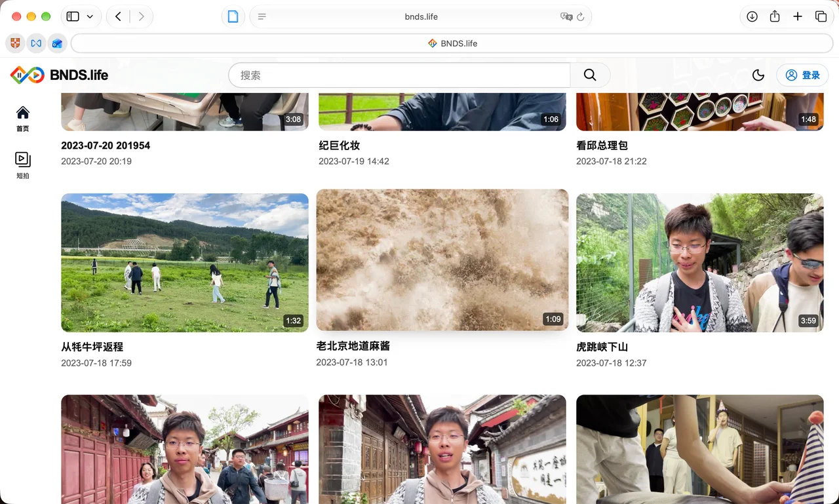
Task: Open the second pinned tab
Action: coord(36,43)
